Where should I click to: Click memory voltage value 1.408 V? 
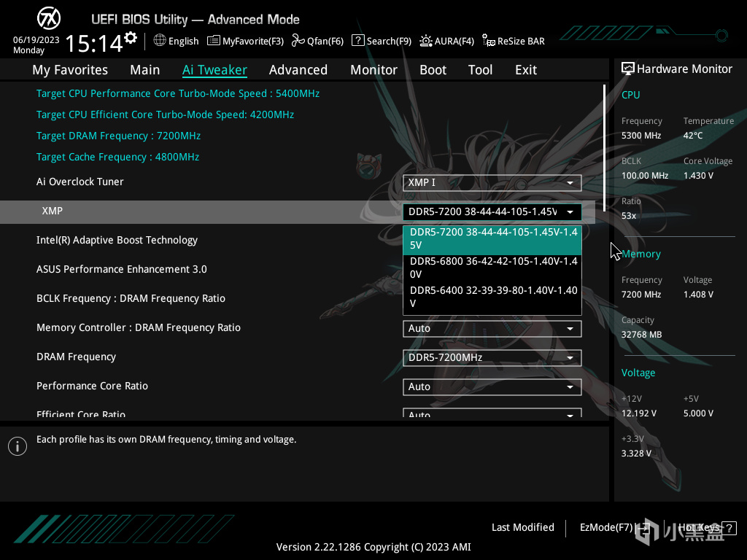(x=698, y=295)
